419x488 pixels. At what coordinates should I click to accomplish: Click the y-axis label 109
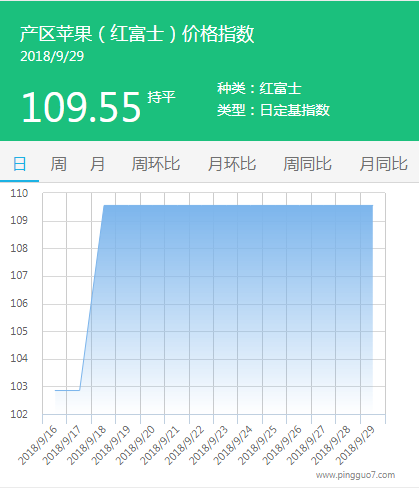pos(19,220)
